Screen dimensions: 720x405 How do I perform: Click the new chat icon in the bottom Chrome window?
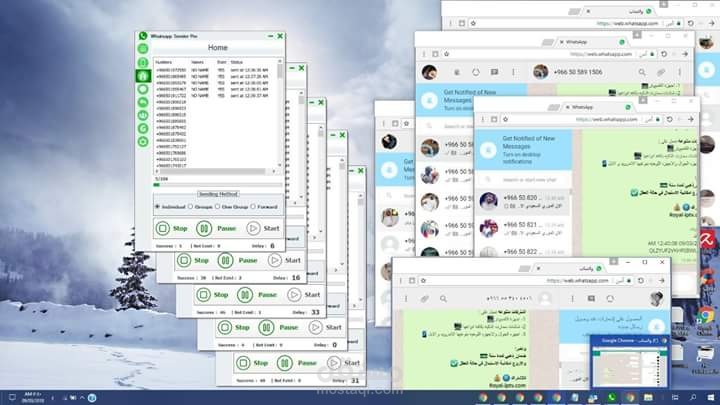pyautogui.click(x=591, y=299)
